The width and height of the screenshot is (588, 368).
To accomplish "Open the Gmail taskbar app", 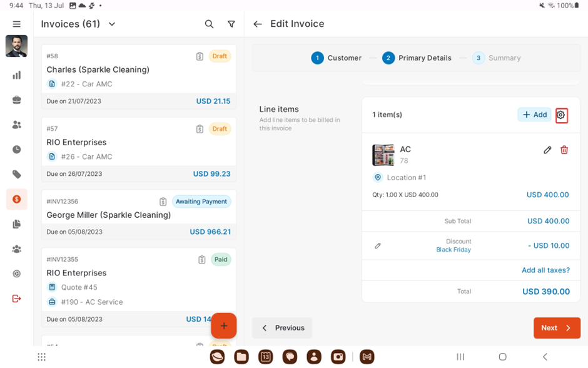I will (x=367, y=357).
